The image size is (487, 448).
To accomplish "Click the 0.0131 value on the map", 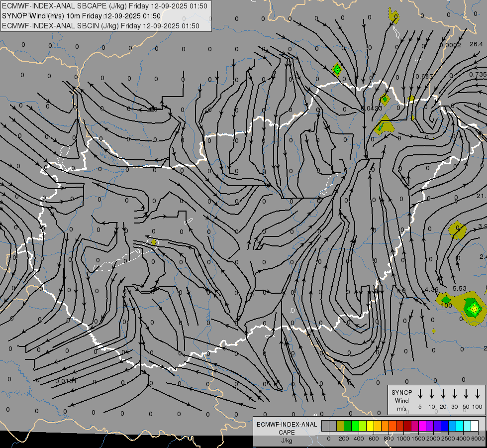I will 66,381.
